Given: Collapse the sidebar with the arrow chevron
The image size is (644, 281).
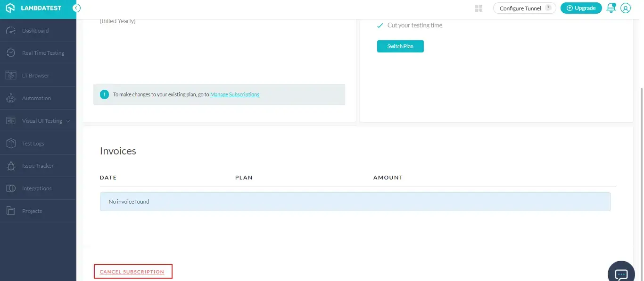Looking at the screenshot, I should (x=76, y=8).
